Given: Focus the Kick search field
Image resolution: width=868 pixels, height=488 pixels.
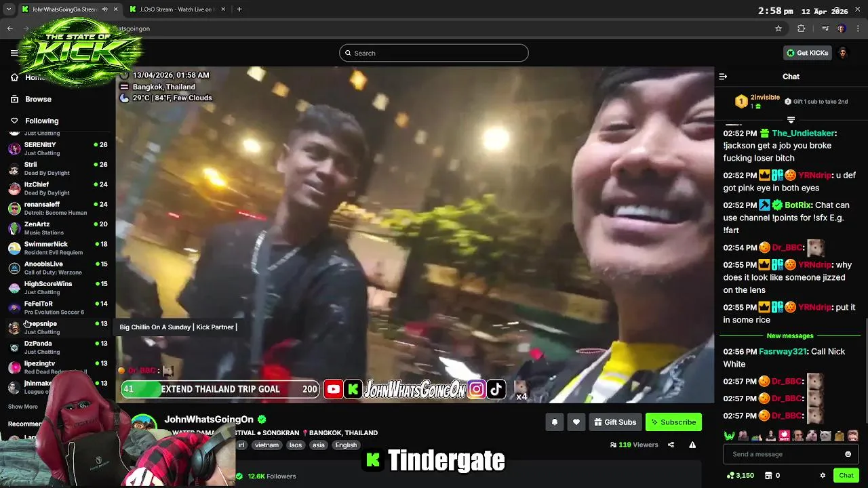Looking at the screenshot, I should (434, 53).
